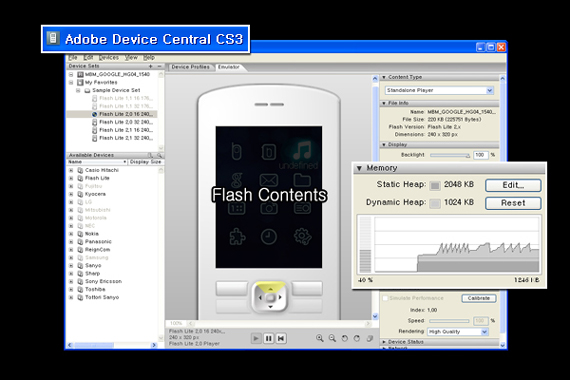Click the ReignCom folder icon
The height and width of the screenshot is (380, 570).
click(80, 250)
